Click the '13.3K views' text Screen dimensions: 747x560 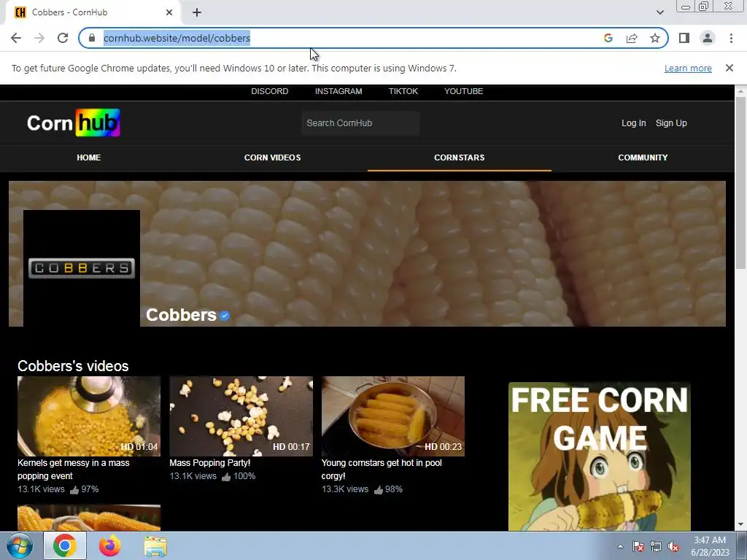coord(345,489)
